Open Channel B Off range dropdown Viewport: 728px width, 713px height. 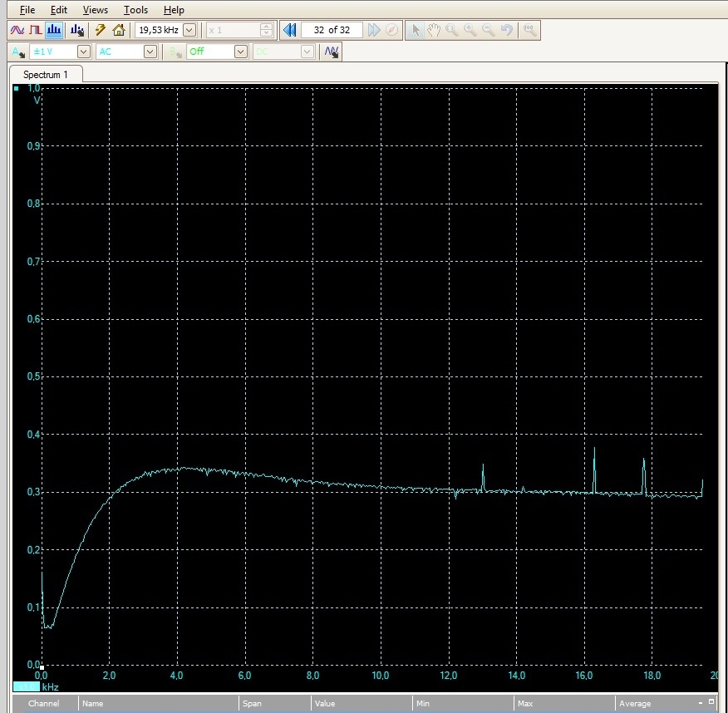click(240, 52)
